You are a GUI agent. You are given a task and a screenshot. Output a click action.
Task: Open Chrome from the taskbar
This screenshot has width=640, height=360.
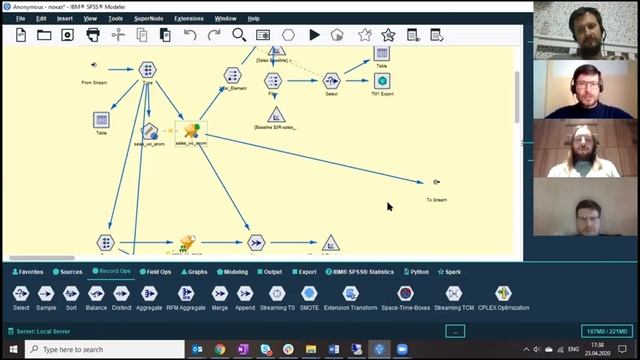[x=220, y=349]
